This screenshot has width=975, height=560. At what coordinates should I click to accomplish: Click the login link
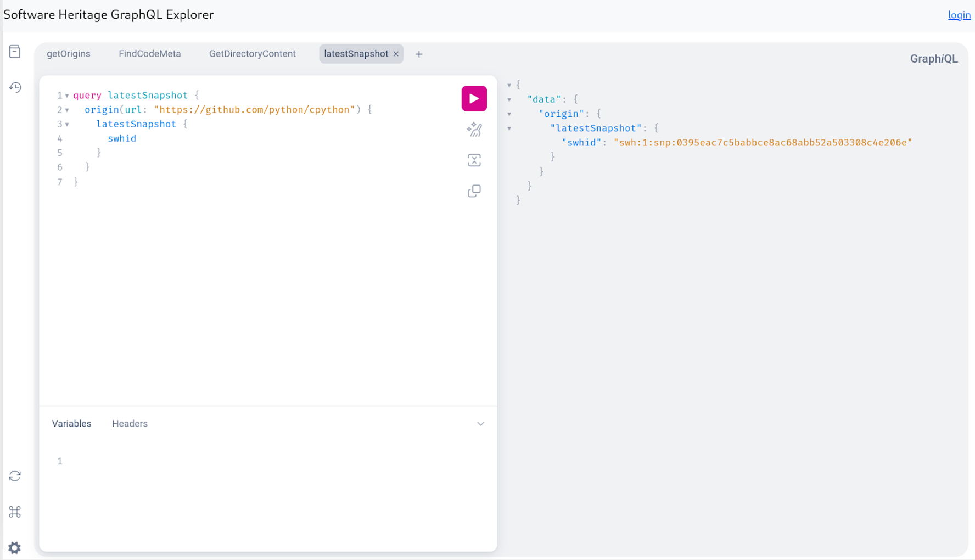tap(959, 15)
